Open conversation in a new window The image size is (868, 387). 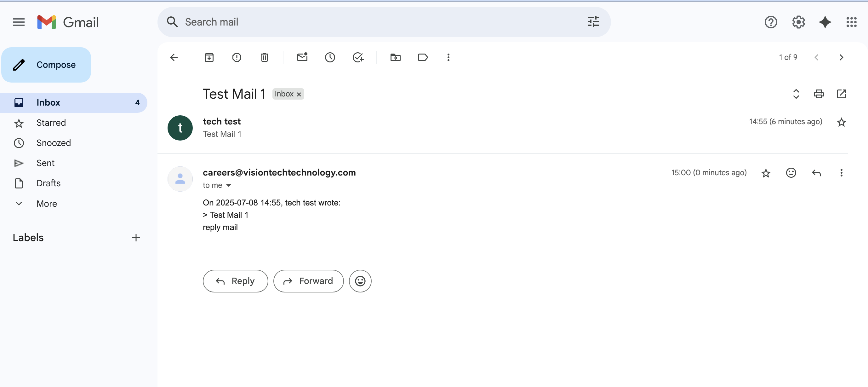pyautogui.click(x=841, y=94)
